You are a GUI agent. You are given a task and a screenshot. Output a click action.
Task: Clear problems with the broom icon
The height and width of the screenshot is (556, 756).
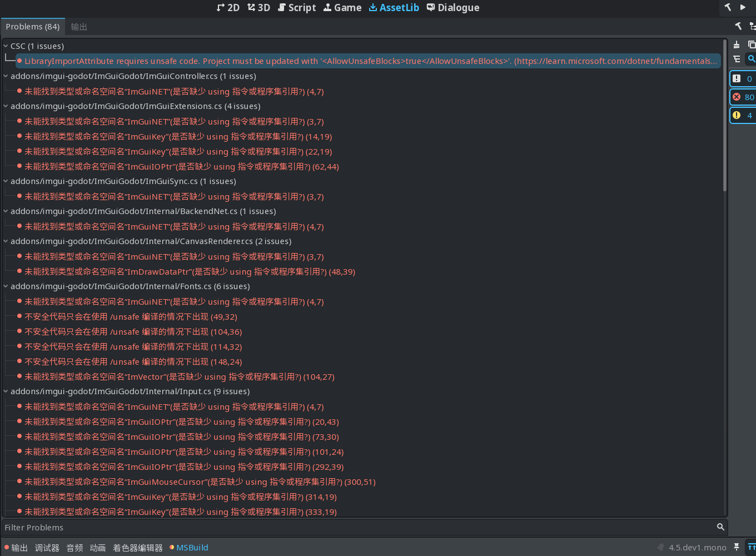(737, 44)
